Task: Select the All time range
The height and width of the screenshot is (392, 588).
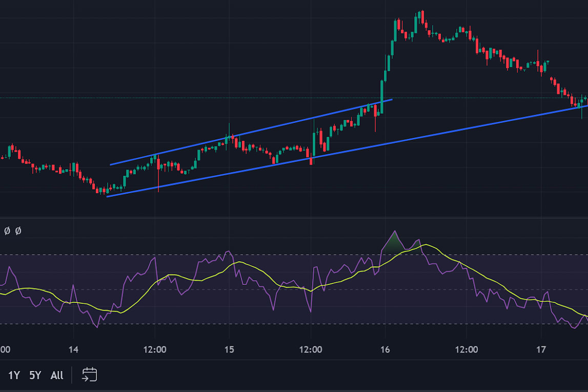Action: click(x=56, y=375)
